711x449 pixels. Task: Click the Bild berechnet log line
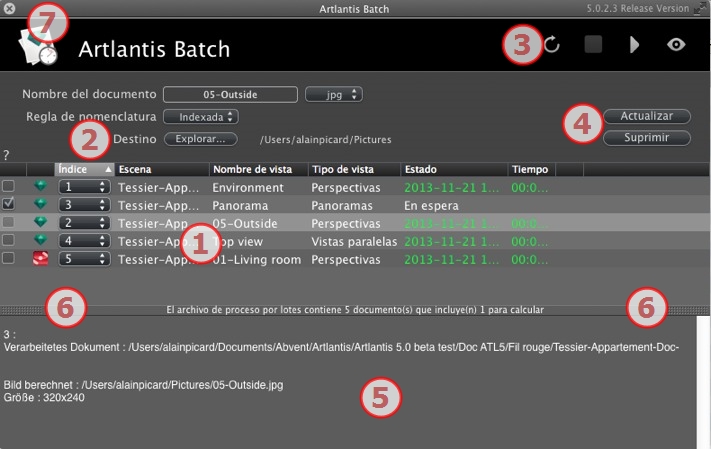tap(143, 385)
